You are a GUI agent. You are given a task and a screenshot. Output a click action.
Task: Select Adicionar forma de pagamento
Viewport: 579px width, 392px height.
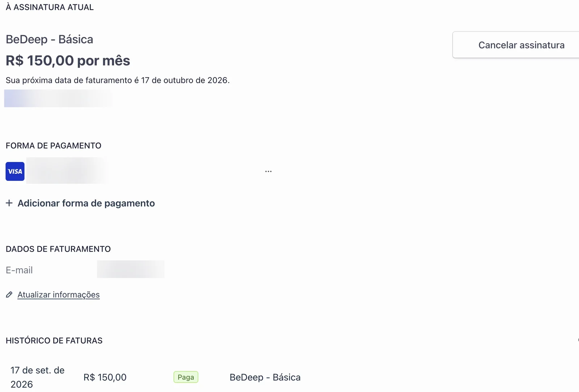tap(86, 203)
